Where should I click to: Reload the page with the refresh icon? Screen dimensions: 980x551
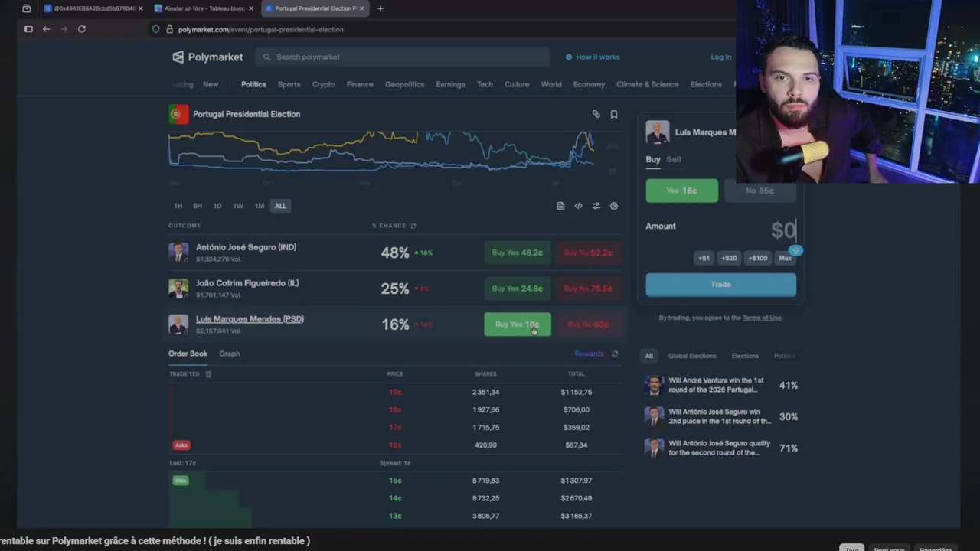(82, 29)
